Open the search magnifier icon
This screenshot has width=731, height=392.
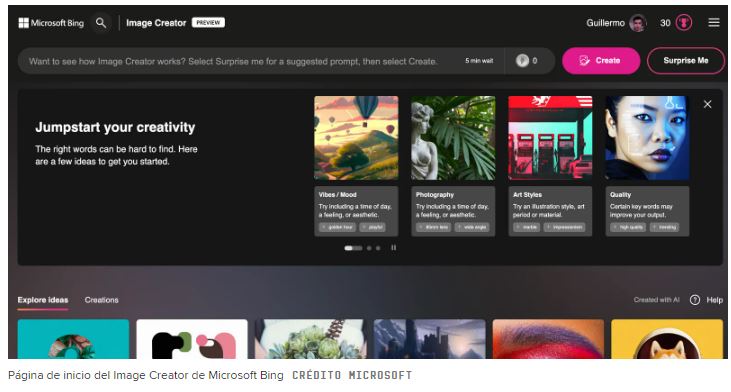pos(101,22)
